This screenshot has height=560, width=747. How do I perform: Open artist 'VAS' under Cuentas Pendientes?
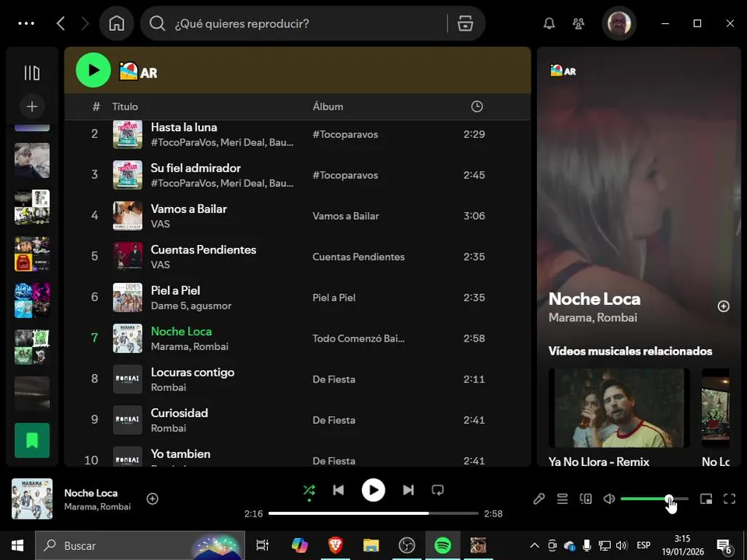pyautogui.click(x=160, y=264)
